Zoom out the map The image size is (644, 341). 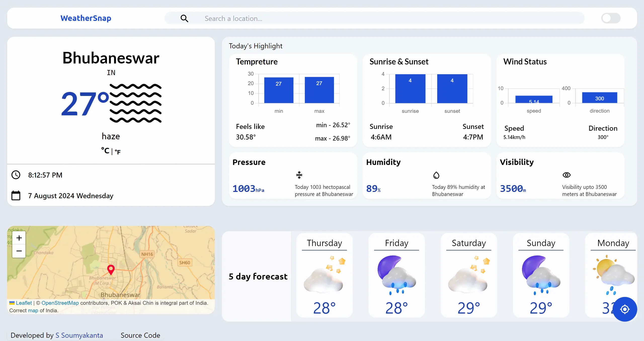click(x=19, y=251)
